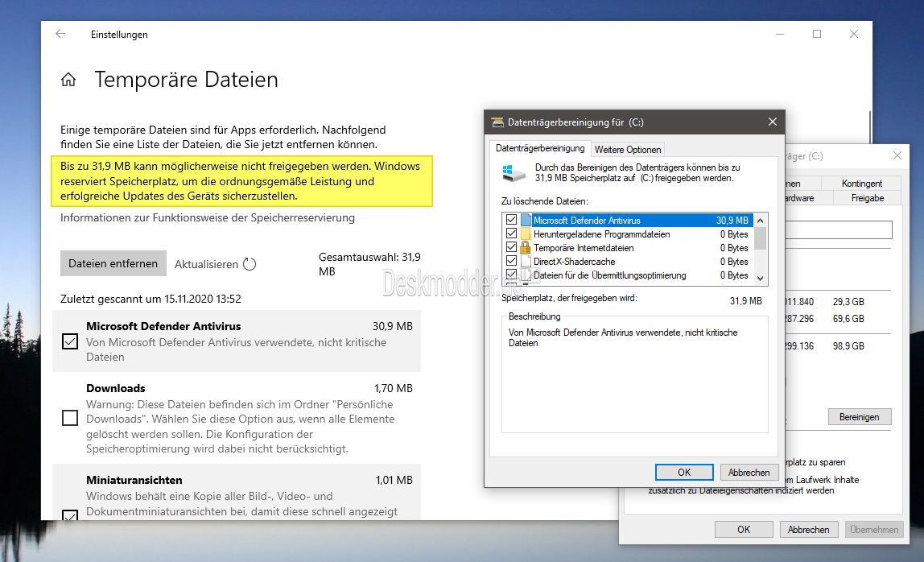
Task: Click the Zuletzt gescannt um 15.11.2020 13:52 text
Action: pyautogui.click(x=151, y=299)
